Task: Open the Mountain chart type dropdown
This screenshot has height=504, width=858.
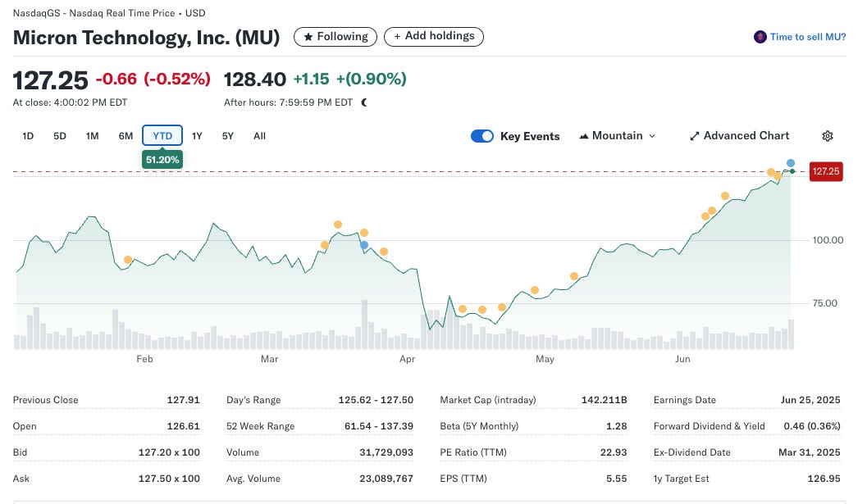Action: point(617,135)
